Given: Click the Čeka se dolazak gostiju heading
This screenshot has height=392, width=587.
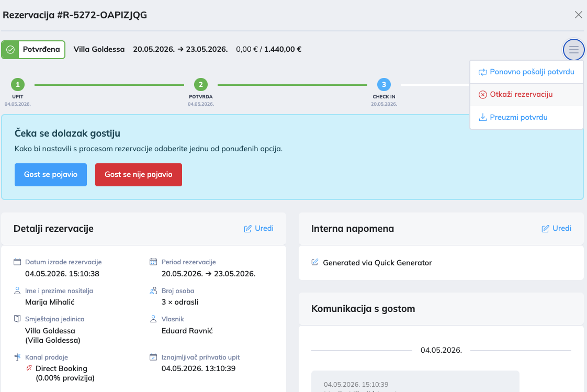Looking at the screenshot, I should (x=67, y=133).
